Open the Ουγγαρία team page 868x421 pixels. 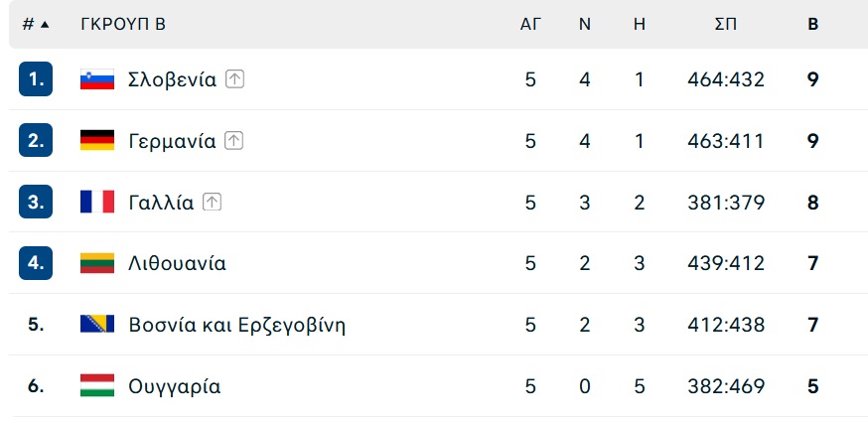(175, 386)
